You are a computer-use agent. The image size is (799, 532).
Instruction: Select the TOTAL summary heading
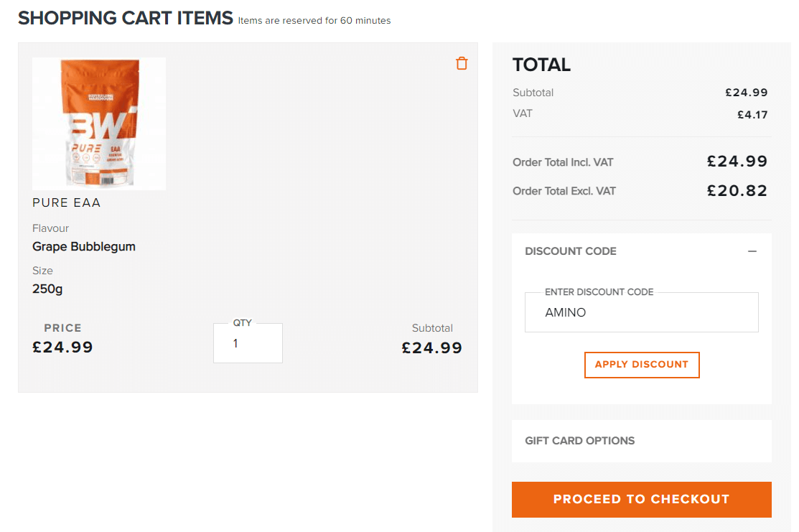click(x=541, y=65)
